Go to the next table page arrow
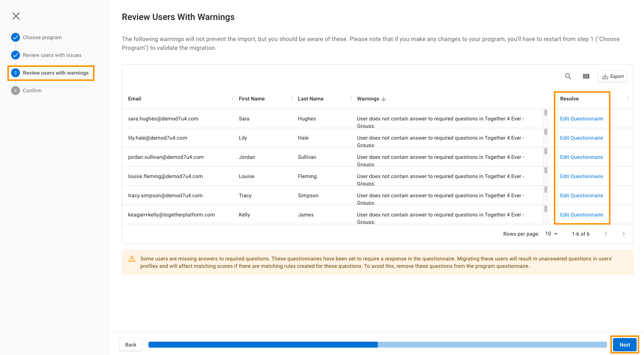The image size is (644, 355). [x=623, y=234]
